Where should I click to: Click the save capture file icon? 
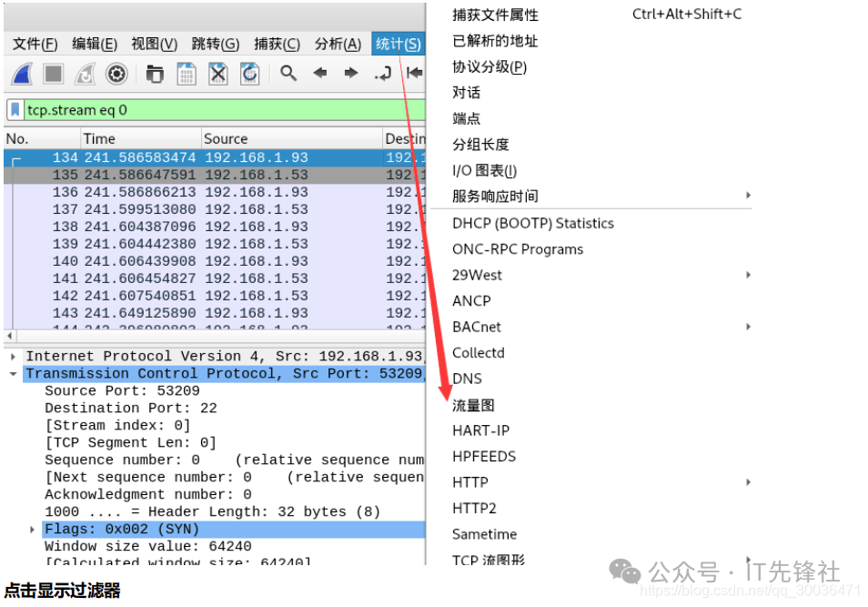click(x=186, y=74)
